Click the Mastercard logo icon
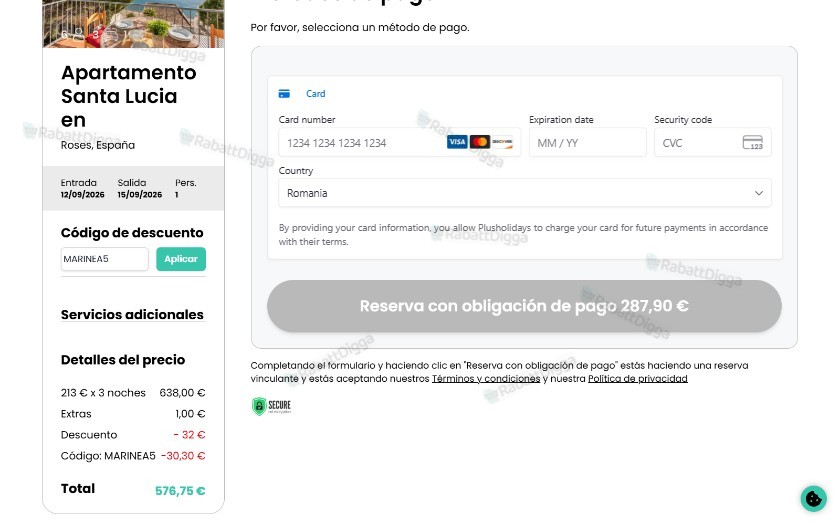This screenshot has height=524, width=840. [480, 142]
